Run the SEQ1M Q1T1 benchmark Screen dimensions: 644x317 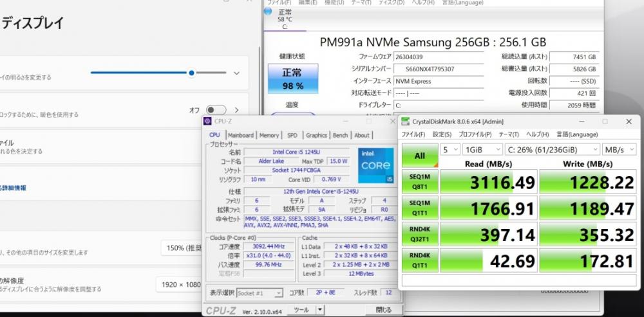pyautogui.click(x=420, y=208)
